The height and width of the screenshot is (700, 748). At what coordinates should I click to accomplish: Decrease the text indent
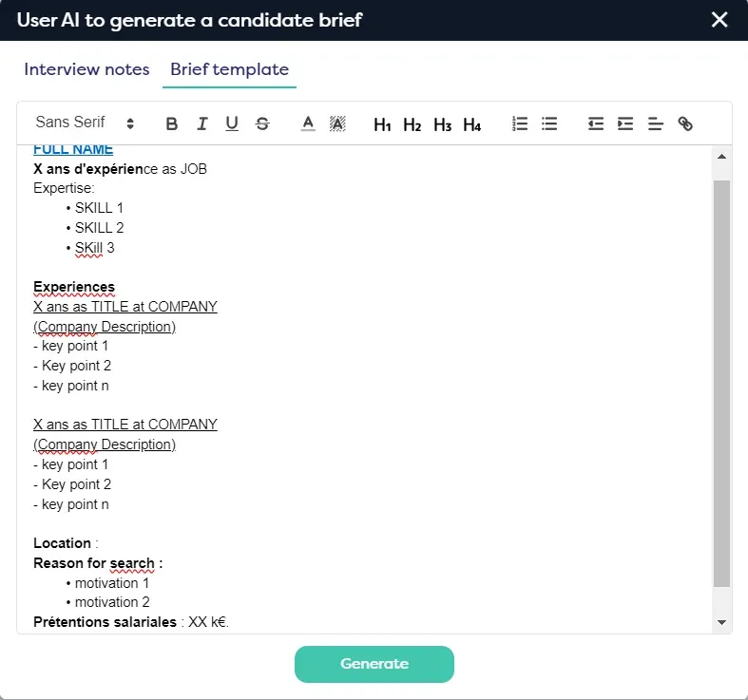[596, 123]
